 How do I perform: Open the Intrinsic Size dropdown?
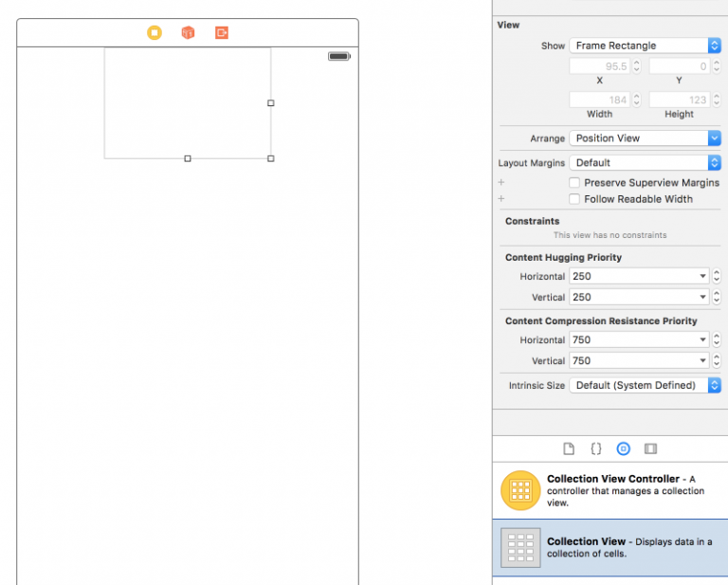pyautogui.click(x=645, y=386)
